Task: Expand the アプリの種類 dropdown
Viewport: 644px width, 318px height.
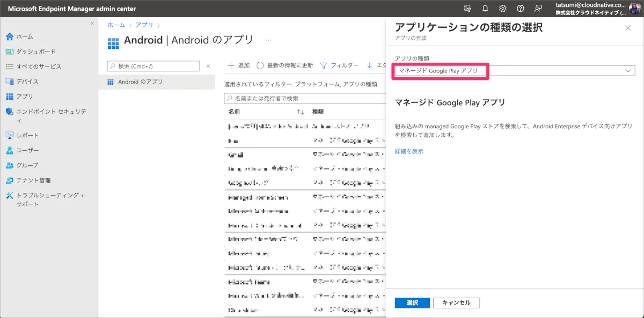Action: click(628, 71)
